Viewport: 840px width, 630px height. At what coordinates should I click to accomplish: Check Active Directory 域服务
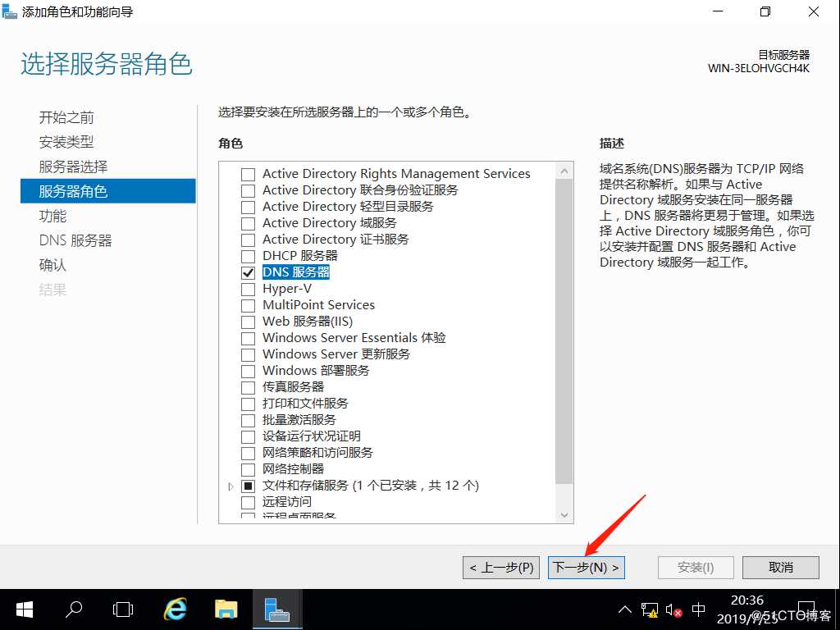[248, 223]
